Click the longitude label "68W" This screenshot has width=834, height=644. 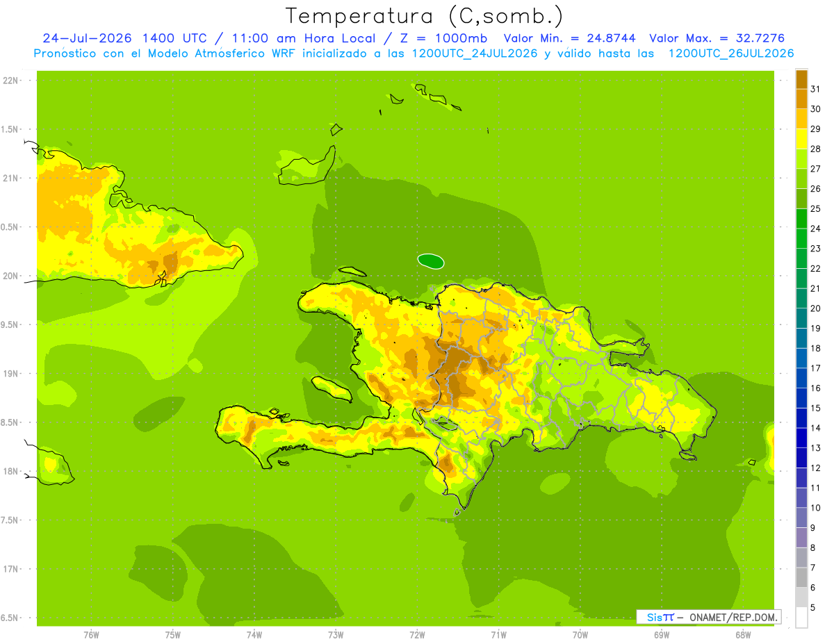point(743,635)
